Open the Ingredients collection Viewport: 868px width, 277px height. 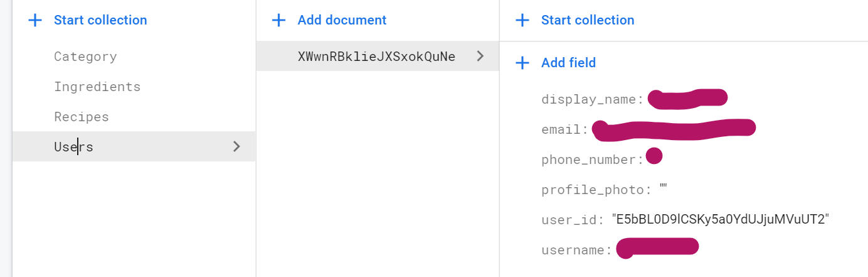point(97,87)
